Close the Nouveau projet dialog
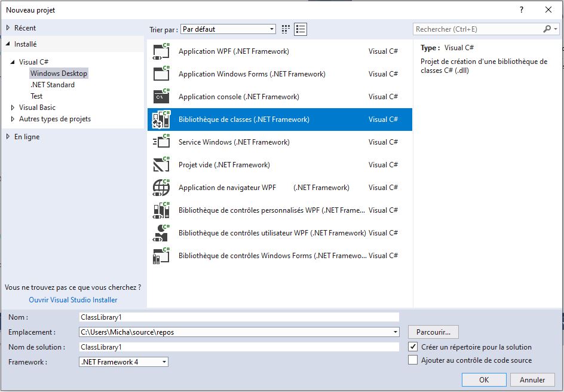 point(548,10)
